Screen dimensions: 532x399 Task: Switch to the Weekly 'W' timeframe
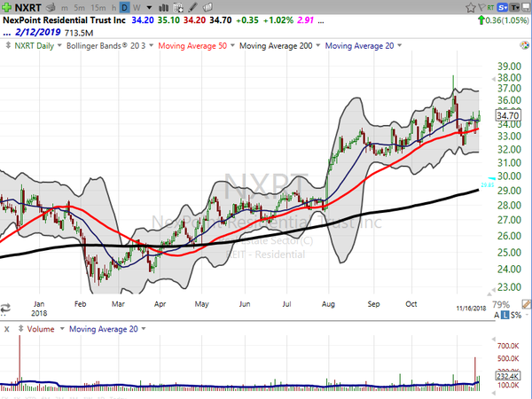click(137, 7)
